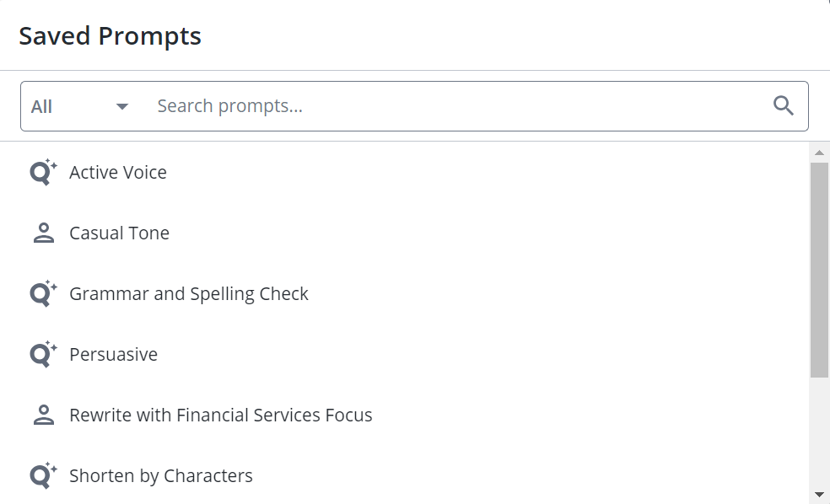This screenshot has width=830, height=504.
Task: Click the Active Voice sparkle Q icon
Action: (x=43, y=172)
